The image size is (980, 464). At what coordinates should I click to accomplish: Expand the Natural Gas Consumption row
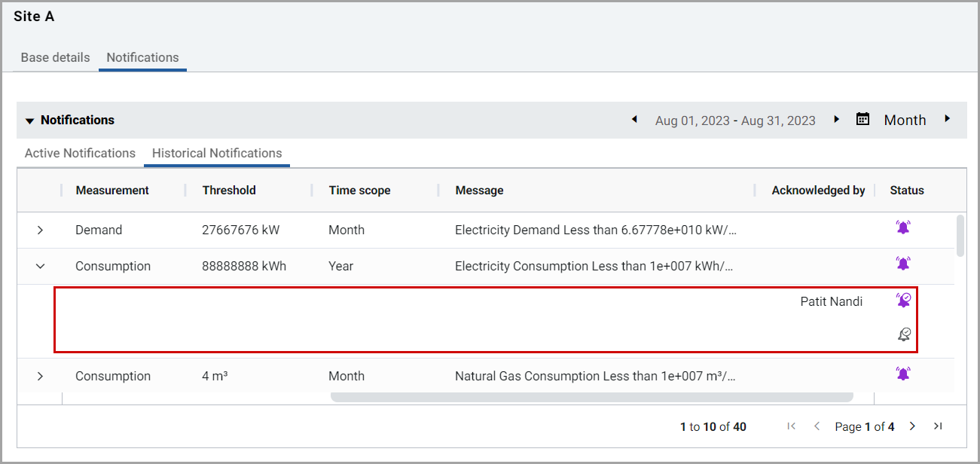(41, 376)
